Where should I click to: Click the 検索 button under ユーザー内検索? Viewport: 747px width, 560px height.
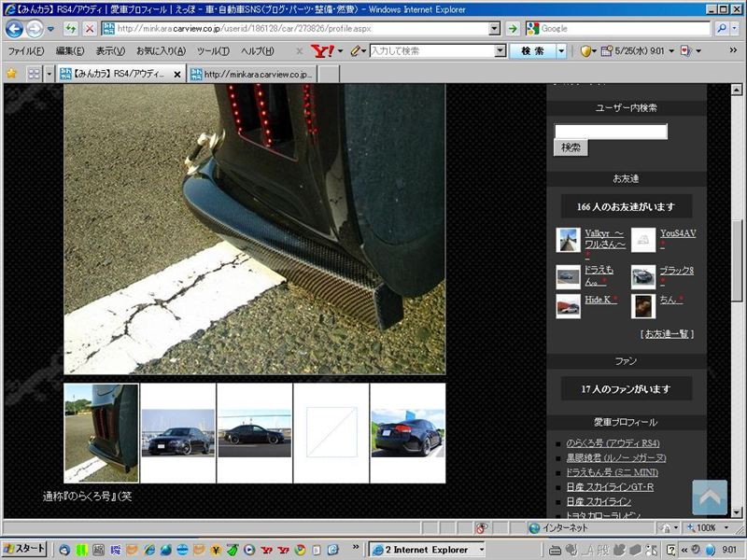coord(571,147)
